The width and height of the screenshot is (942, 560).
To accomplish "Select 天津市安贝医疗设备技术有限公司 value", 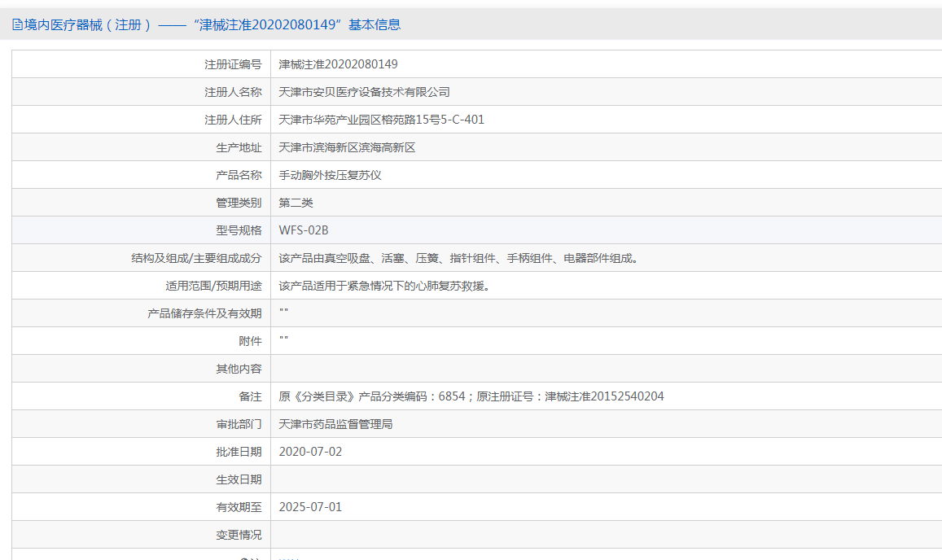I will click(364, 92).
